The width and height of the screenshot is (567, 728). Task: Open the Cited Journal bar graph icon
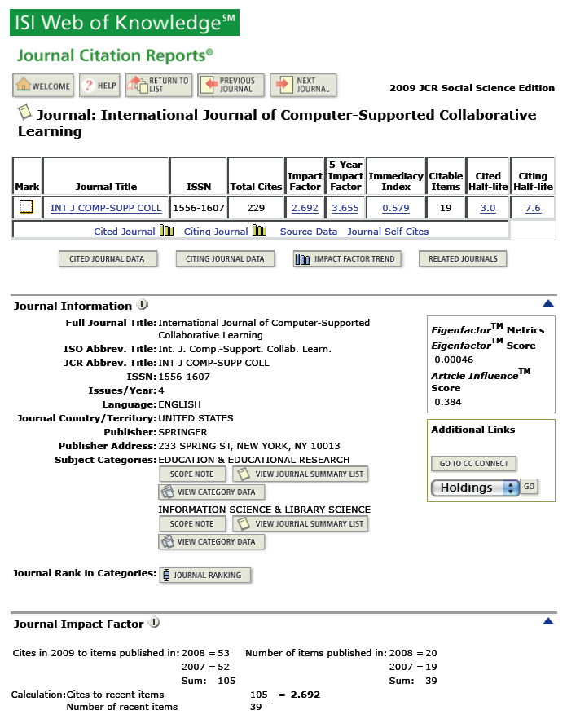[166, 230]
